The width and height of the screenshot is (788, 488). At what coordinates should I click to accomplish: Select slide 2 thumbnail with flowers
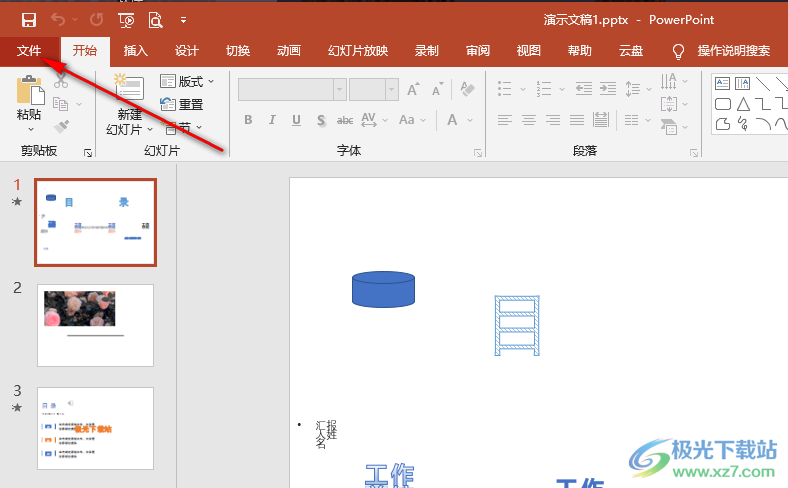pyautogui.click(x=95, y=325)
